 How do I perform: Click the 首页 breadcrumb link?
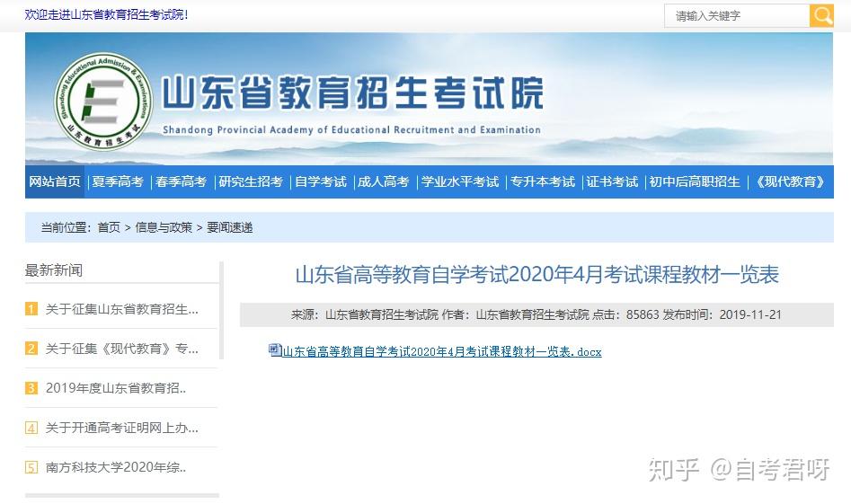(109, 227)
